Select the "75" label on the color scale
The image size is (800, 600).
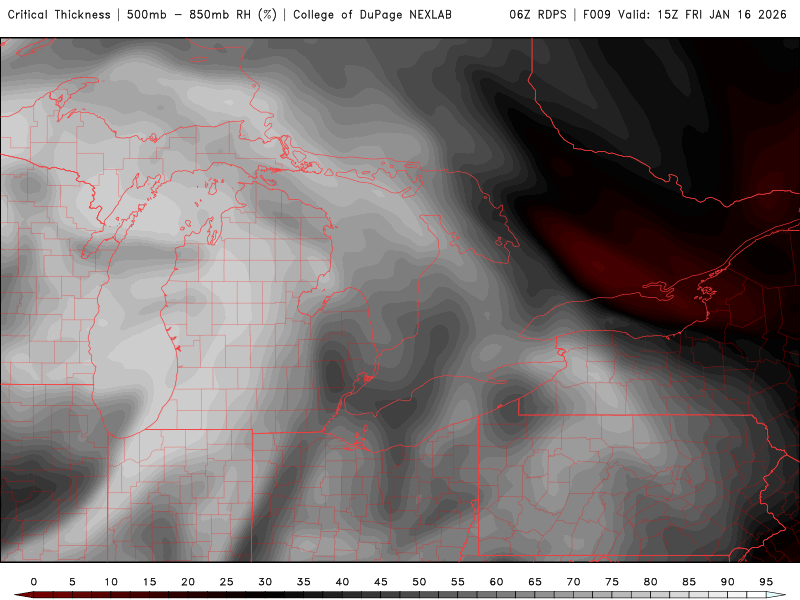click(x=612, y=582)
